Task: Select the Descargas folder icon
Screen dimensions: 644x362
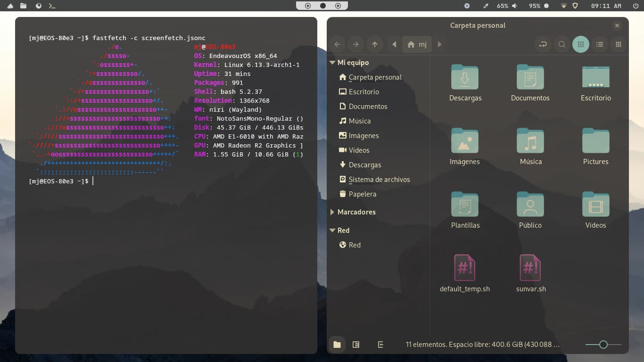Action: coord(465,77)
